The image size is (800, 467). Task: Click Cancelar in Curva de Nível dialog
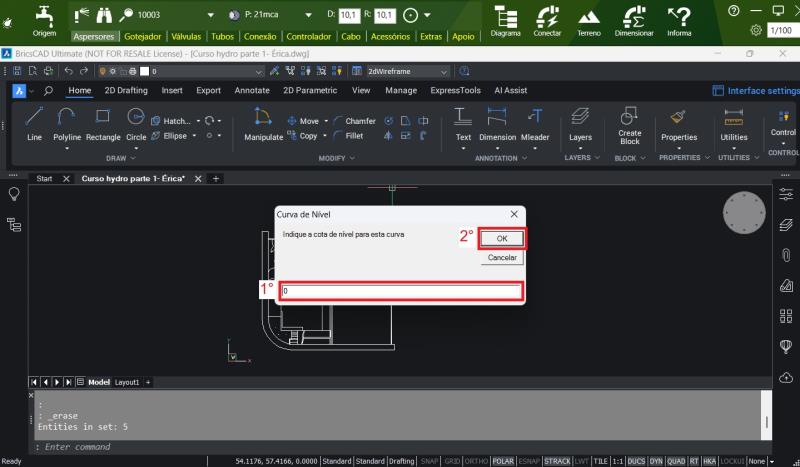click(x=502, y=257)
